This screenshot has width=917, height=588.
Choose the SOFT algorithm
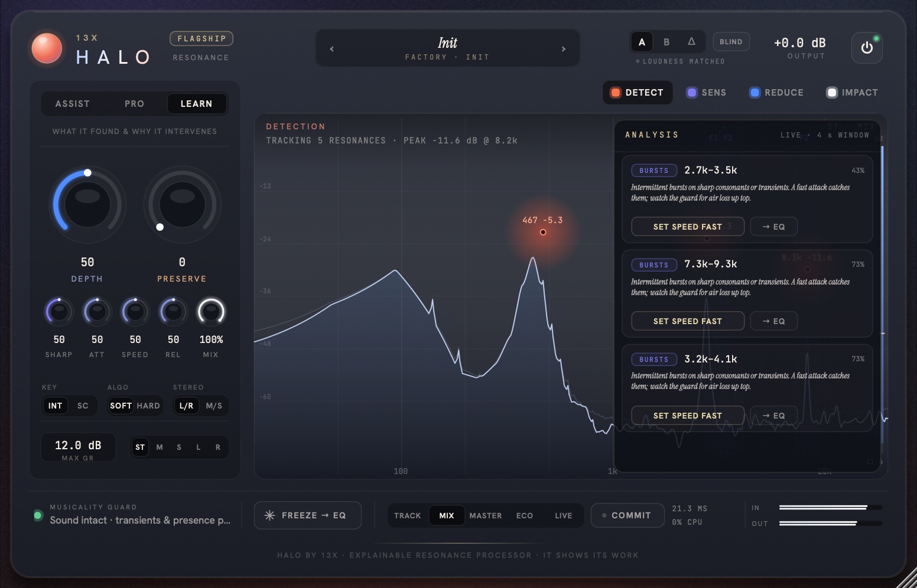(121, 406)
